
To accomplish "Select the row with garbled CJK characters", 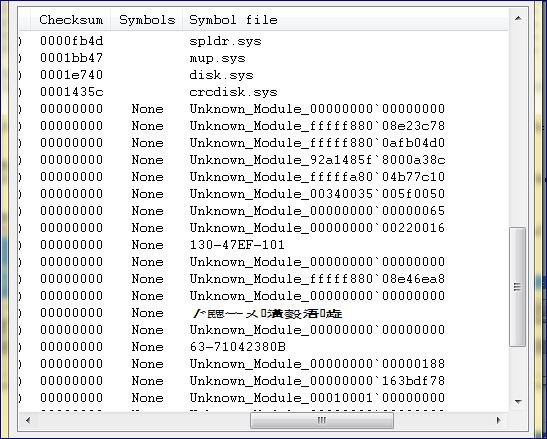I will pyautogui.click(x=263, y=313).
